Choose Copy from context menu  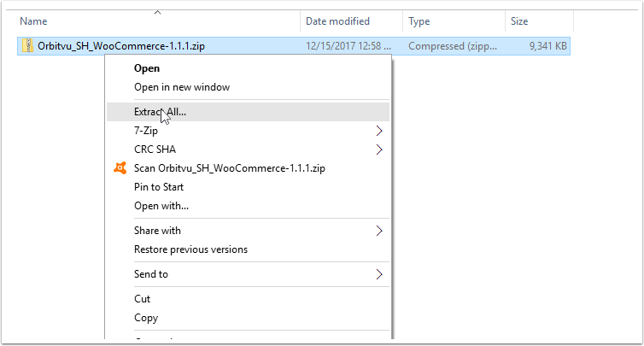[248, 318]
